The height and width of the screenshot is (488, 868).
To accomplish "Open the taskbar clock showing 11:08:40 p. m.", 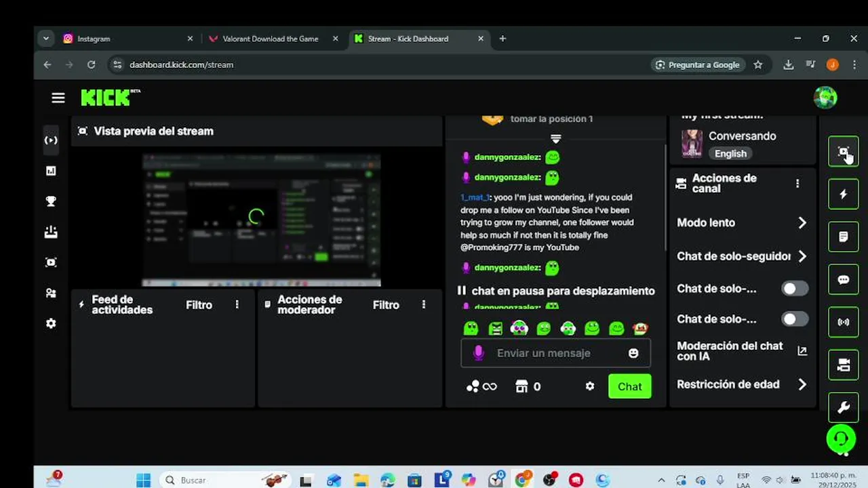I will [x=833, y=480].
